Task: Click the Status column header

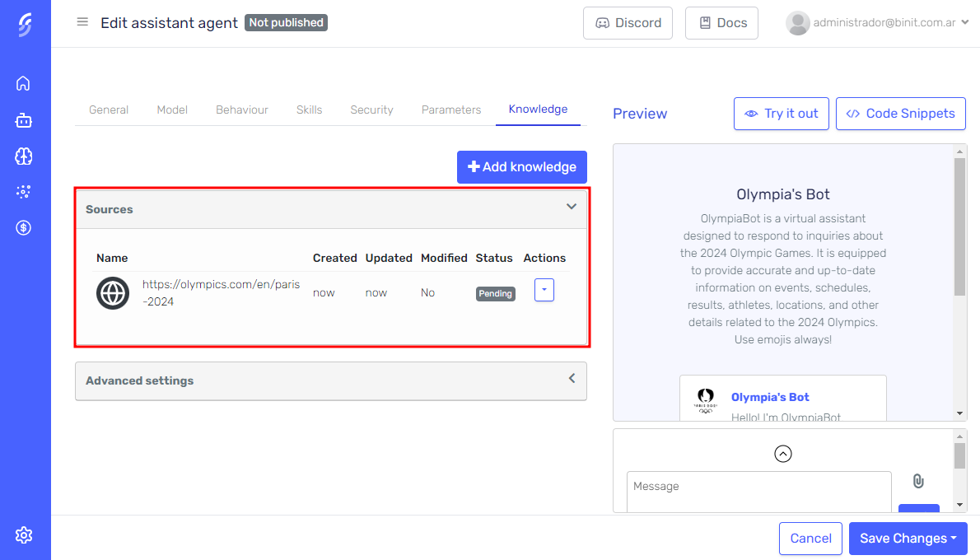Action: 494,258
